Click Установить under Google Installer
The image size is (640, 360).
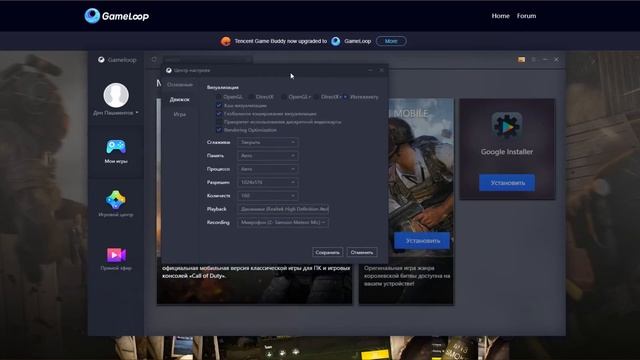(507, 183)
